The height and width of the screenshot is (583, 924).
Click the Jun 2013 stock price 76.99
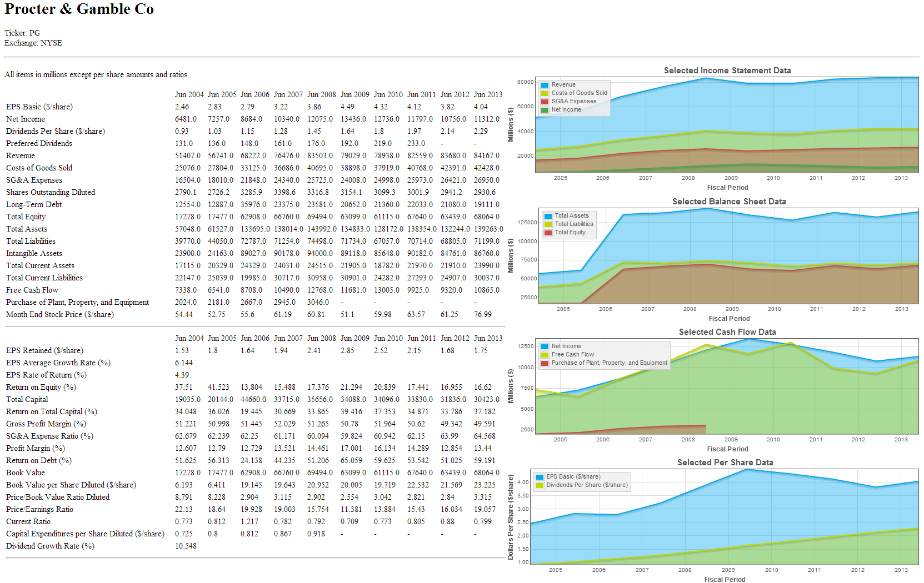tap(483, 314)
